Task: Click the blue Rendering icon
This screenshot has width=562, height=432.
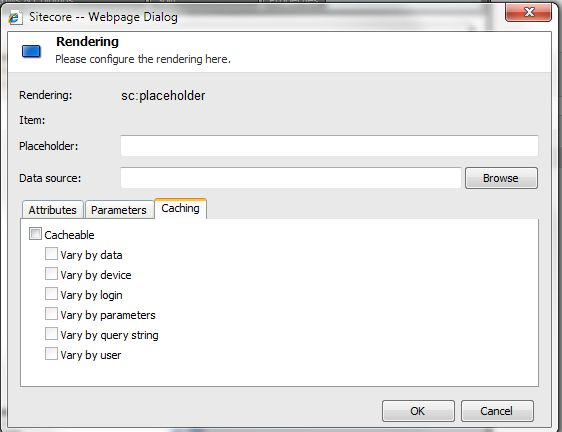Action: coord(31,51)
